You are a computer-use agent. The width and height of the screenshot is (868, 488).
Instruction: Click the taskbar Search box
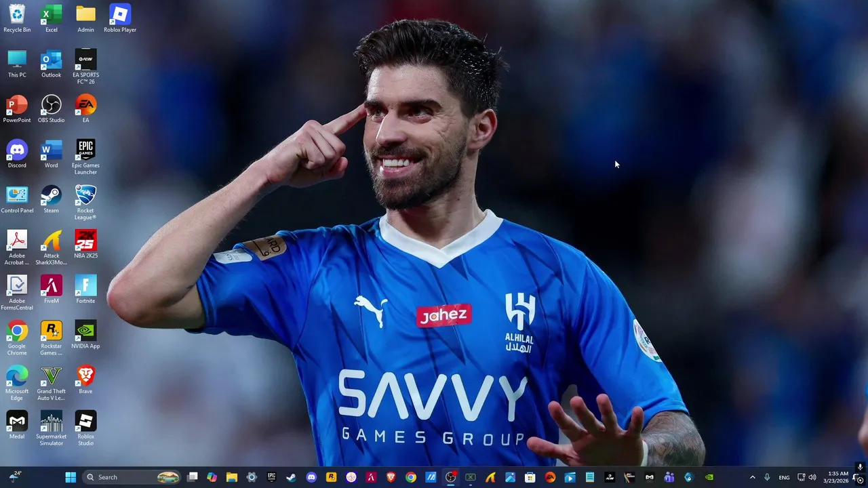tap(132, 477)
